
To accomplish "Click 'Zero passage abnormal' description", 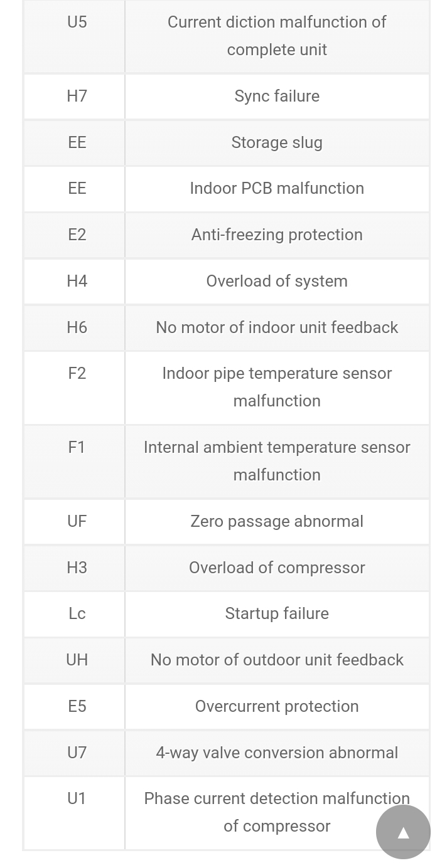I will coord(277,521).
